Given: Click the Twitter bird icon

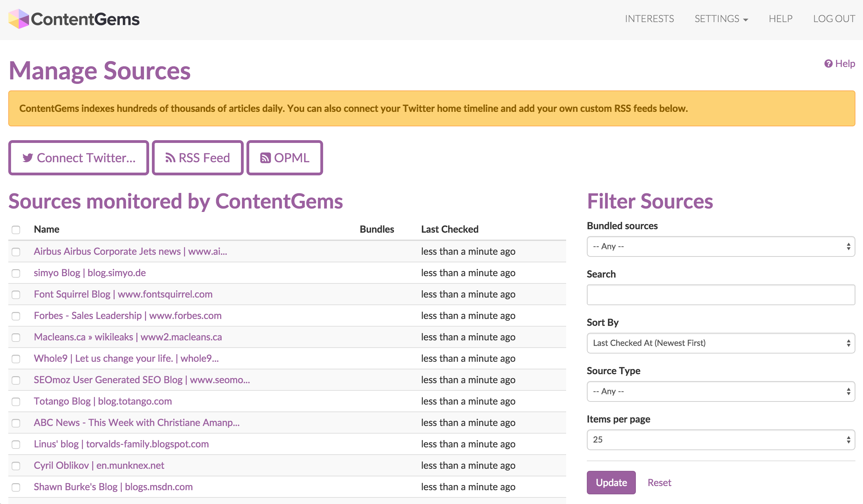Looking at the screenshot, I should pyautogui.click(x=28, y=158).
